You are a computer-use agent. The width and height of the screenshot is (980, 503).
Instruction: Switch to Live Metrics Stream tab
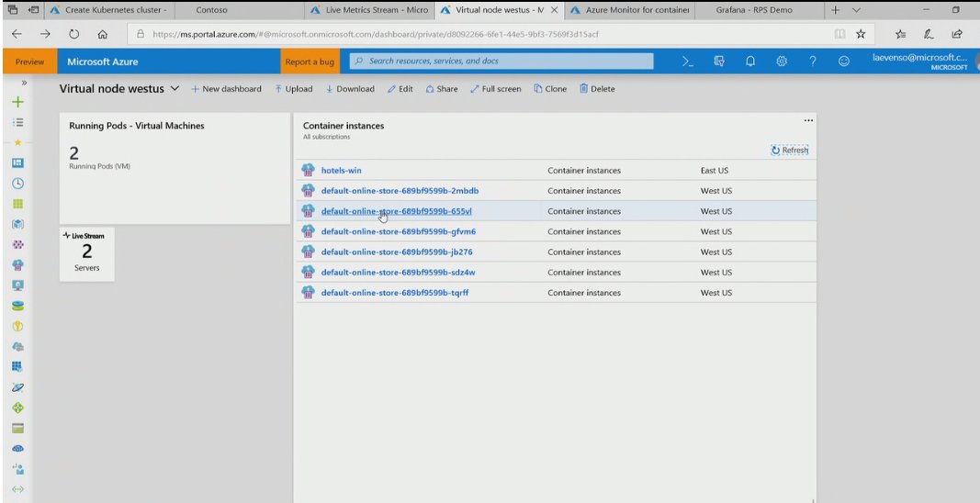(x=371, y=10)
